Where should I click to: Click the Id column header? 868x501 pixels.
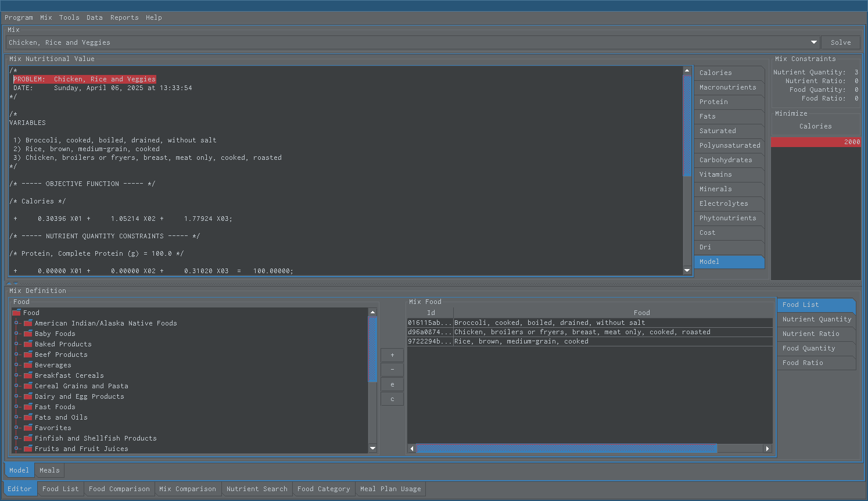point(431,313)
